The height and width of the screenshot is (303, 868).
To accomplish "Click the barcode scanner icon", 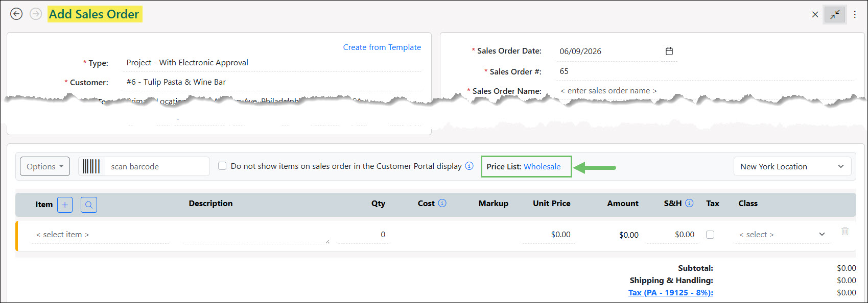I will click(x=91, y=166).
